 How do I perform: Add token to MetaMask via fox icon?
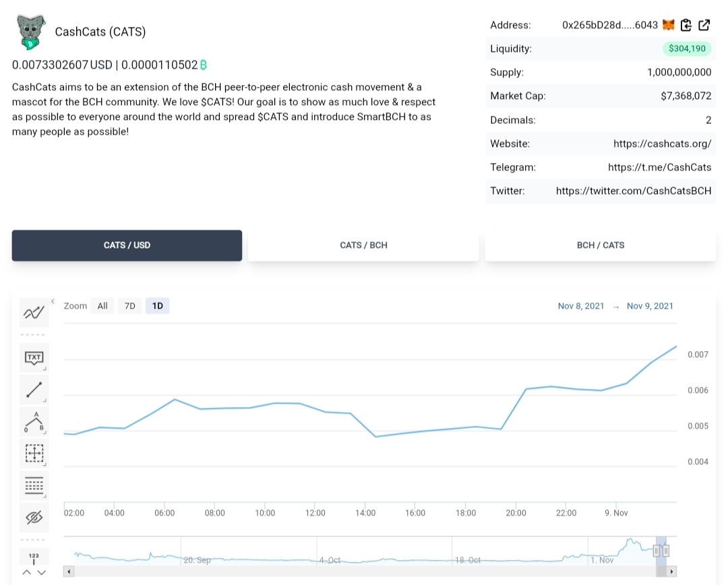click(668, 25)
